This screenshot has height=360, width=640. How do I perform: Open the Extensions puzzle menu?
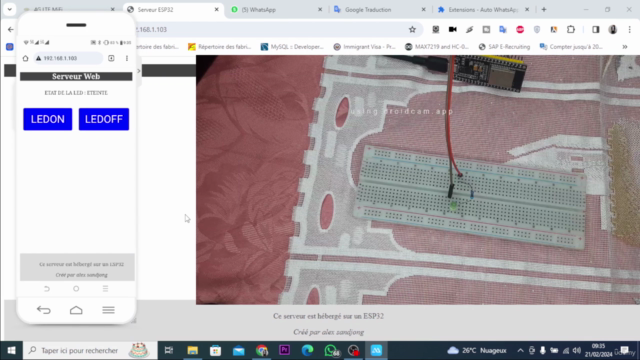(x=571, y=29)
